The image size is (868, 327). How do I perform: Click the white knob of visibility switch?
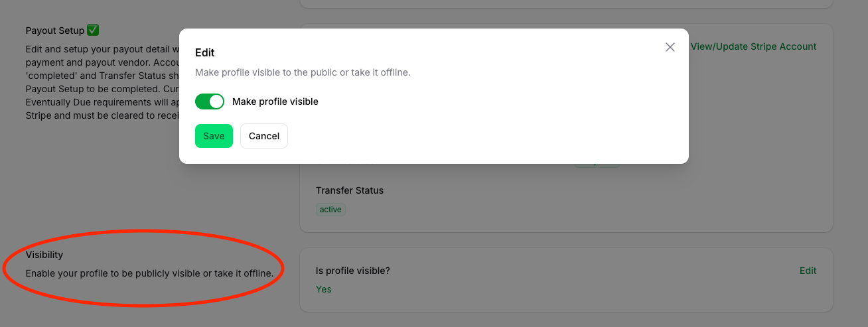pyautogui.click(x=216, y=101)
